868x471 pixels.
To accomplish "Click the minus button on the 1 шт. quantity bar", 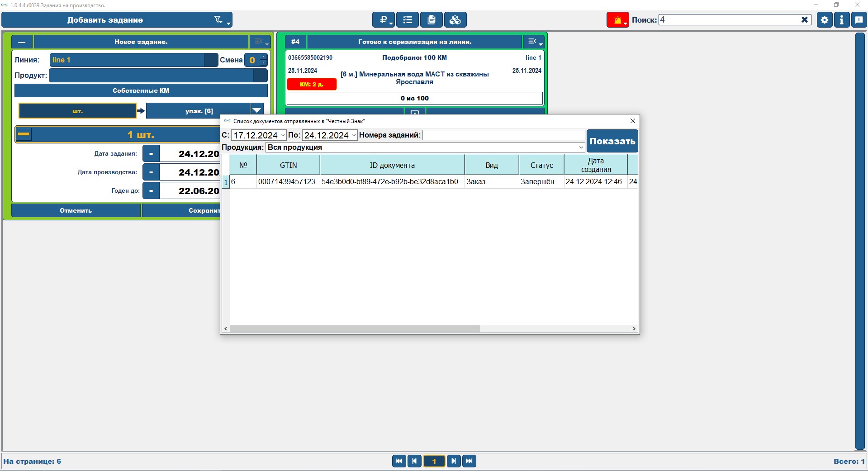I will click(24, 134).
